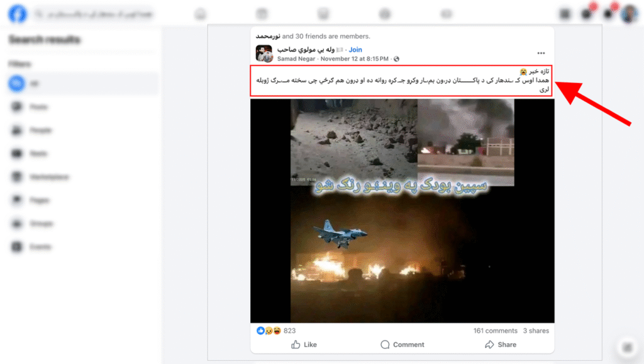View the 161 comments
This screenshot has width=644, height=364.
pos(495,331)
